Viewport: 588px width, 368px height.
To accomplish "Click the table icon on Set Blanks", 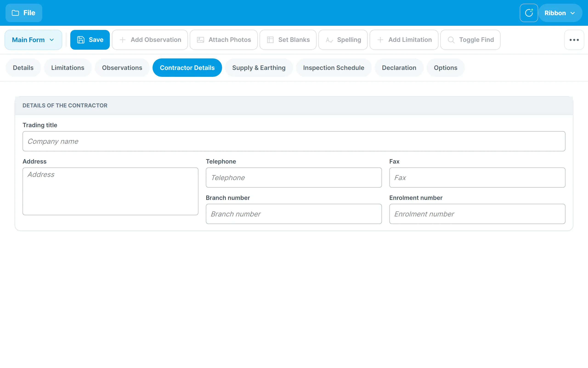I will [x=270, y=40].
